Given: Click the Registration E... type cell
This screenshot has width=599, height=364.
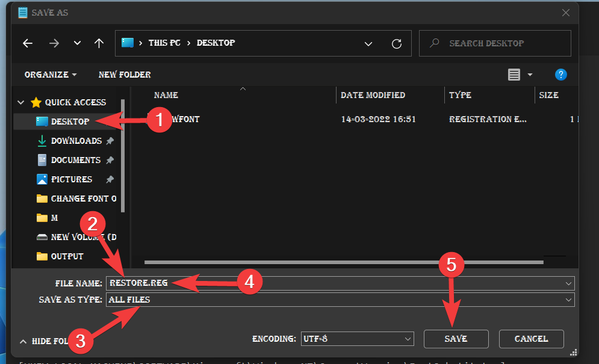Looking at the screenshot, I should [x=488, y=119].
